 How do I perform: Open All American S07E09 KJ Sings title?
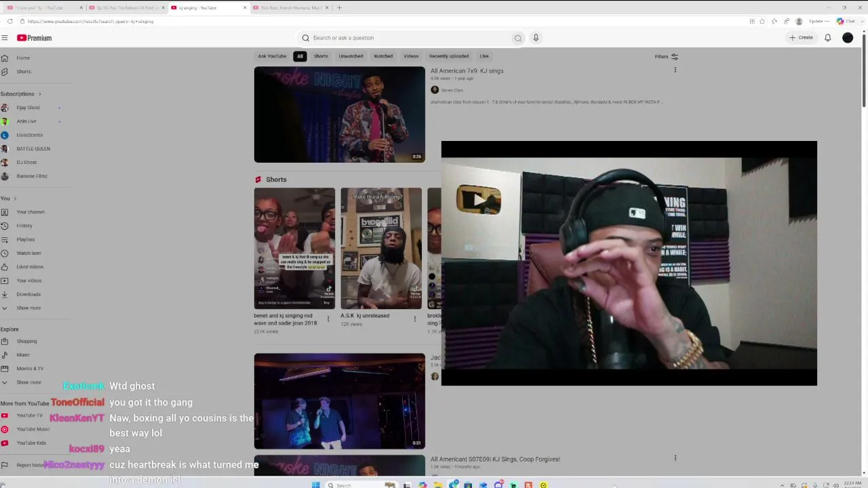pyautogui.click(x=495, y=460)
